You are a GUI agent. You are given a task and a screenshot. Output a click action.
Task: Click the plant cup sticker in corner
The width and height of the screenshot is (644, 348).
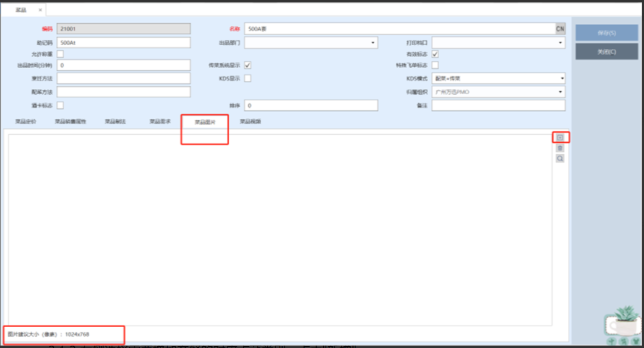pyautogui.click(x=623, y=325)
